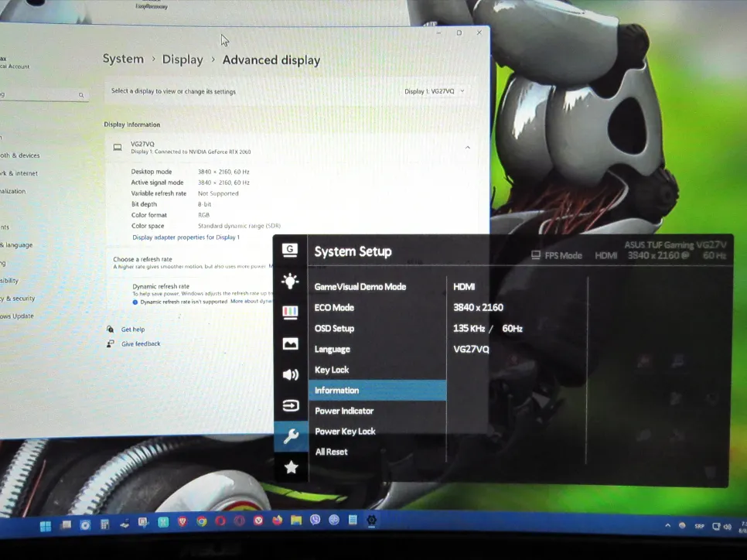The width and height of the screenshot is (747, 560).
Task: Open the Display 1: VG27VQ dropdown
Action: coord(434,91)
